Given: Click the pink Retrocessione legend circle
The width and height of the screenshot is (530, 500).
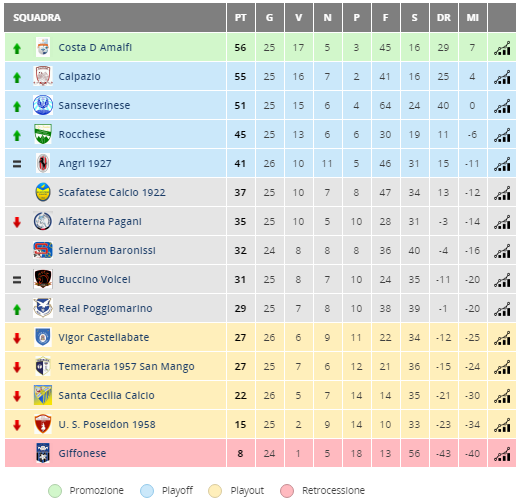Looking at the screenshot, I should pyautogui.click(x=287, y=491).
